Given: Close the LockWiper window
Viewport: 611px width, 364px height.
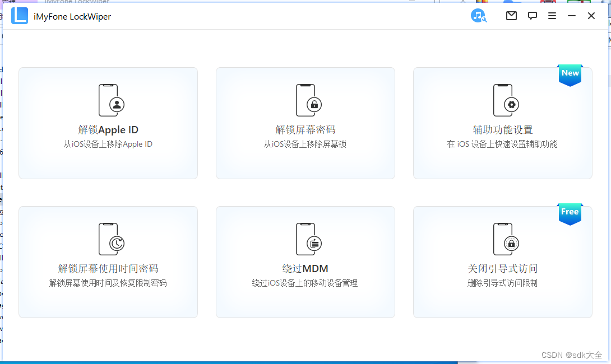Looking at the screenshot, I should tap(591, 16).
